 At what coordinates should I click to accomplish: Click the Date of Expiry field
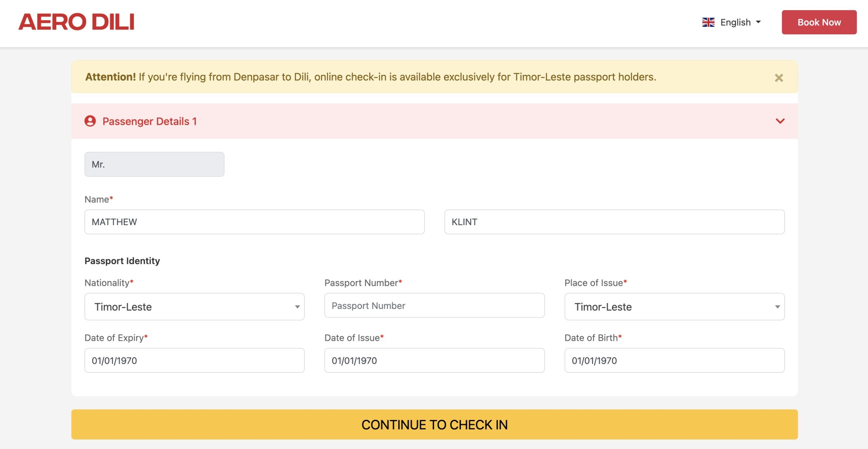click(x=194, y=360)
